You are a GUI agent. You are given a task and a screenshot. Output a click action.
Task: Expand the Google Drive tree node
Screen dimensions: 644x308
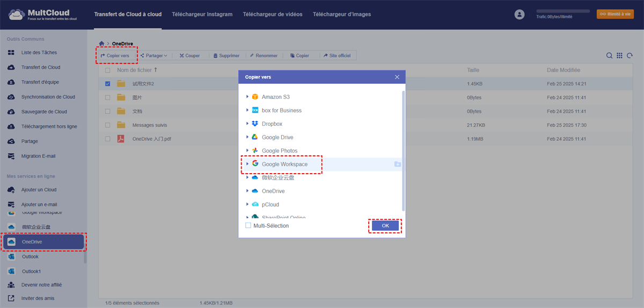coord(247,137)
